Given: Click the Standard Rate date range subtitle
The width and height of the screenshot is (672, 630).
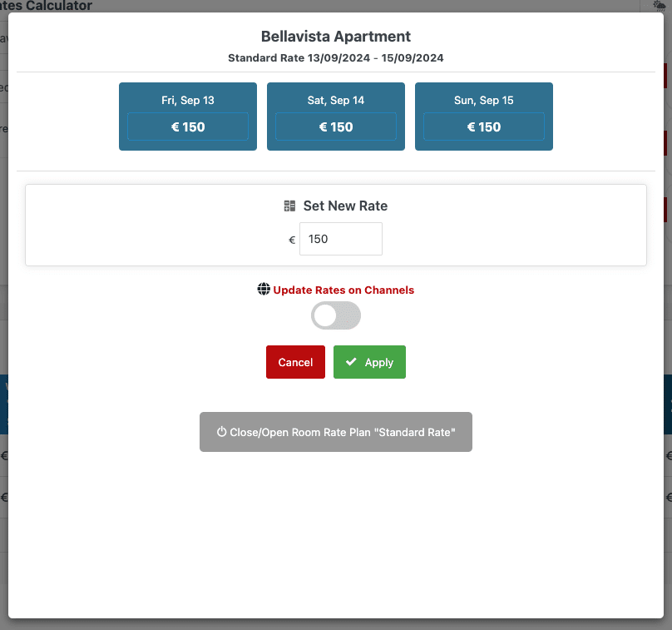Looking at the screenshot, I should (x=336, y=58).
